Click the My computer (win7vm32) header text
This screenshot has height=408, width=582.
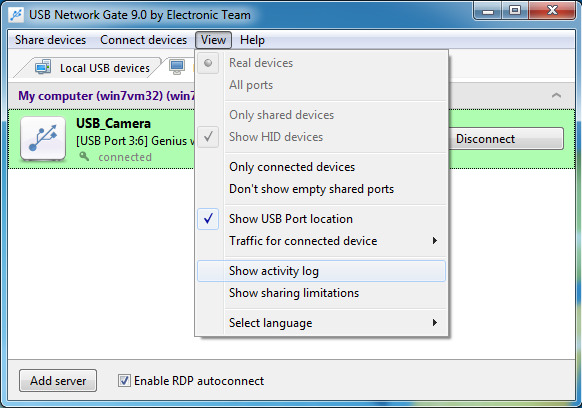point(106,96)
